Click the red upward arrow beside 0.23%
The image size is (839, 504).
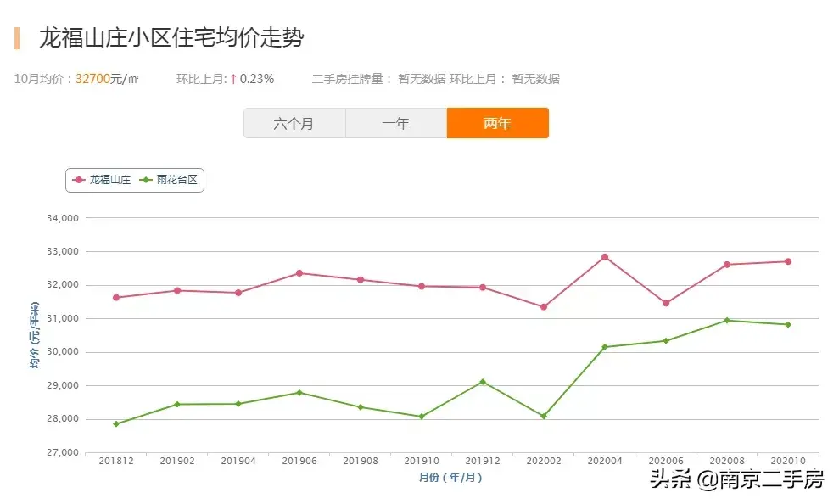click(232, 78)
